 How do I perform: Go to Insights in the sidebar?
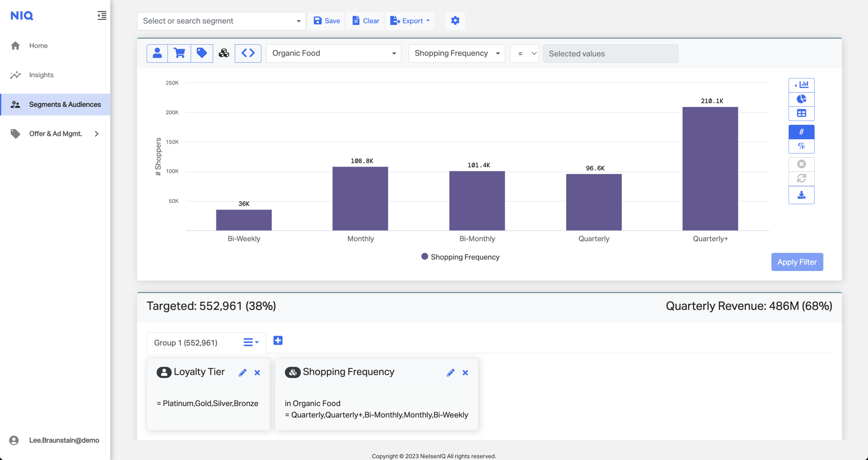click(x=41, y=75)
